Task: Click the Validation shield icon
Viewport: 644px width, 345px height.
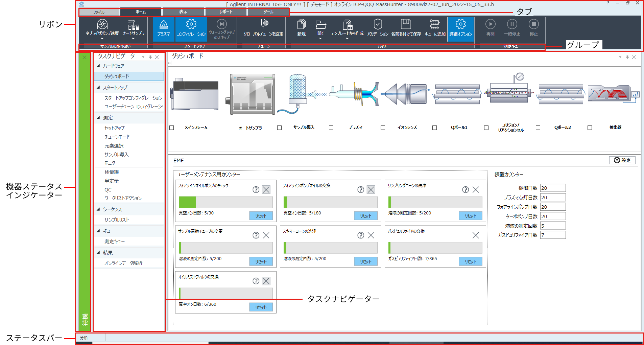Action: point(378,24)
